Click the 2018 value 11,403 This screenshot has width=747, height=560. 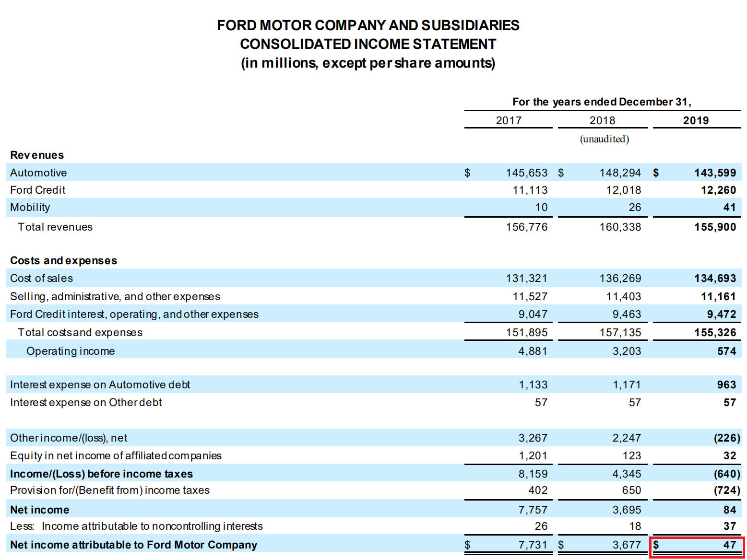click(x=623, y=296)
